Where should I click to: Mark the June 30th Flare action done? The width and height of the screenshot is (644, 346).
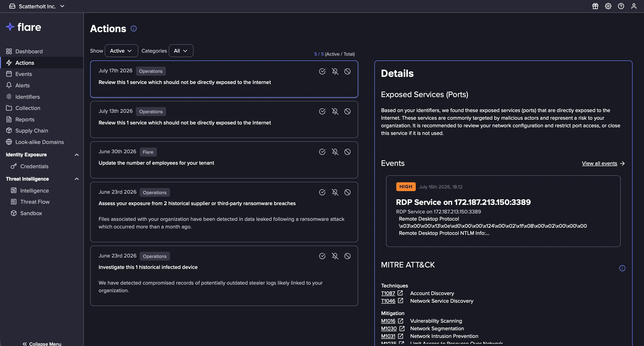click(x=322, y=152)
